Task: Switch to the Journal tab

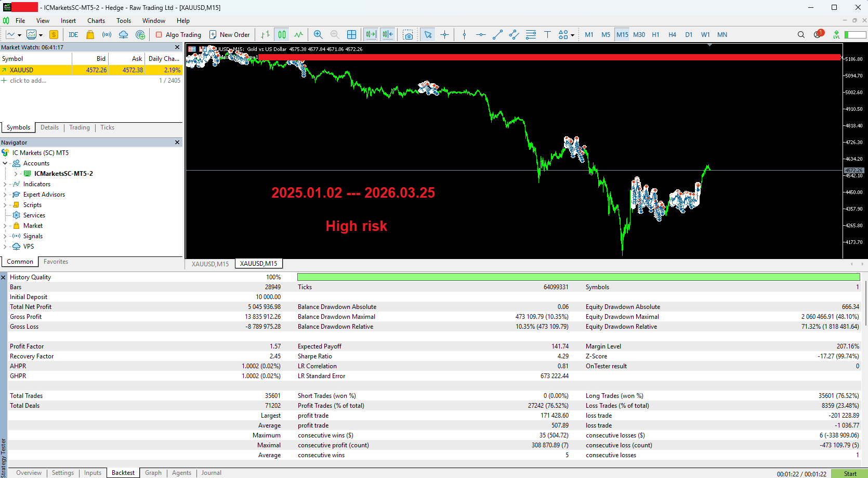Action: click(211, 473)
